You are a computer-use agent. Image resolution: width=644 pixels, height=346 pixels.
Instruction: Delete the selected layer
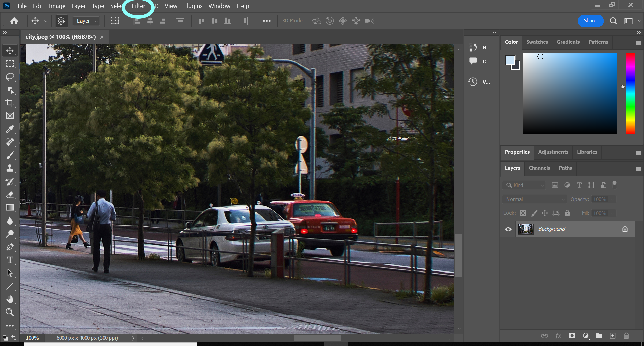[626, 336]
